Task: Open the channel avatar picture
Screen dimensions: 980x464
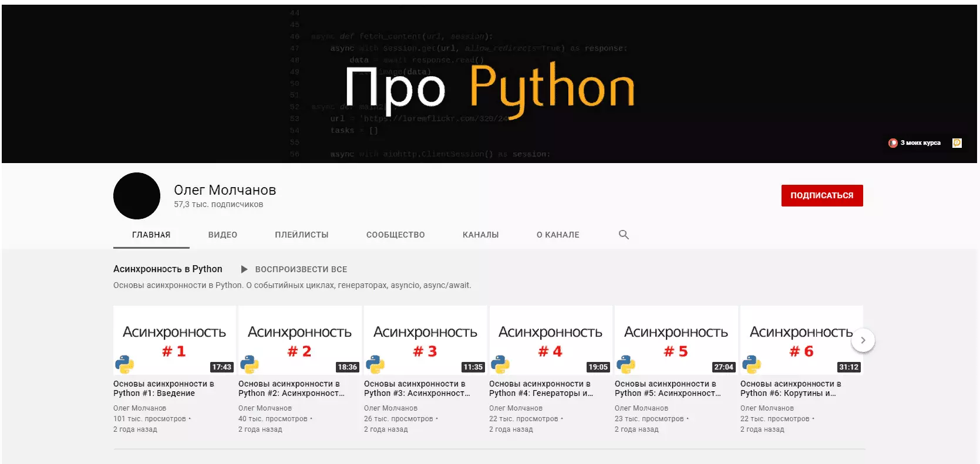Action: coord(137,196)
